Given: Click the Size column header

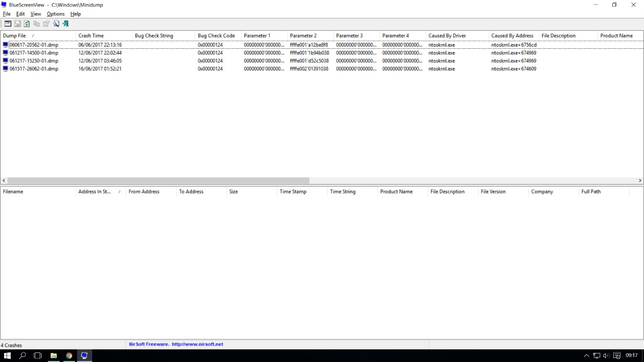Looking at the screenshot, I should click(x=252, y=192).
